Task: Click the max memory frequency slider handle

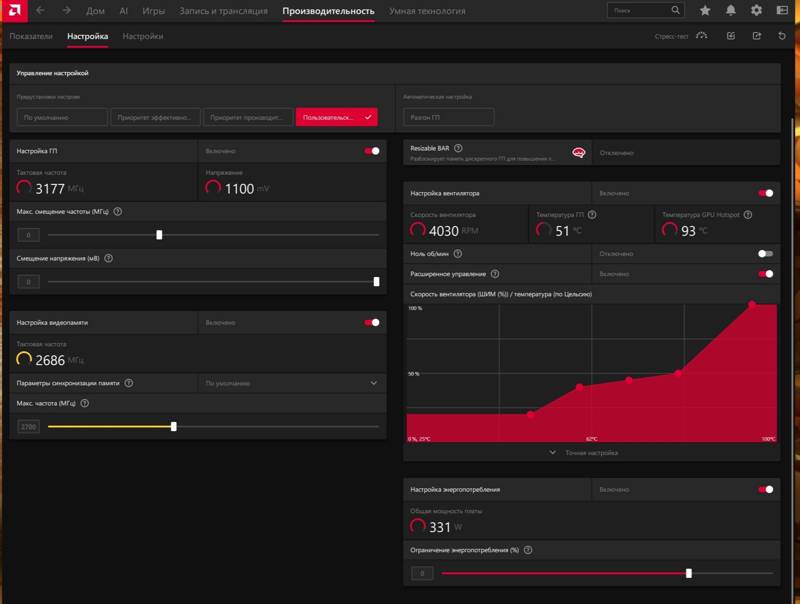Action: [x=173, y=426]
